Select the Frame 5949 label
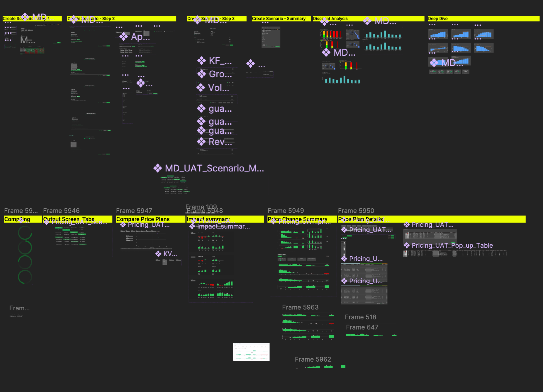The width and height of the screenshot is (543, 392). click(286, 211)
